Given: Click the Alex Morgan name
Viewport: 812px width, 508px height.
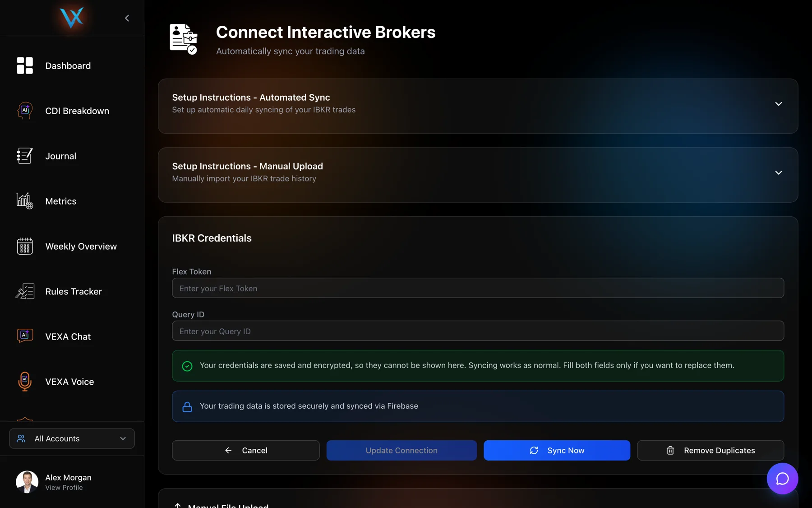Looking at the screenshot, I should (68, 477).
